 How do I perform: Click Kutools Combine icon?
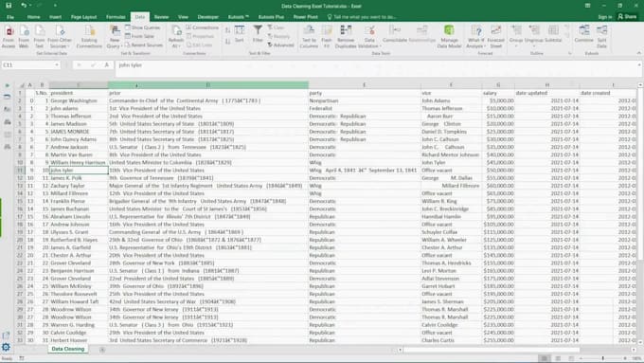click(583, 34)
